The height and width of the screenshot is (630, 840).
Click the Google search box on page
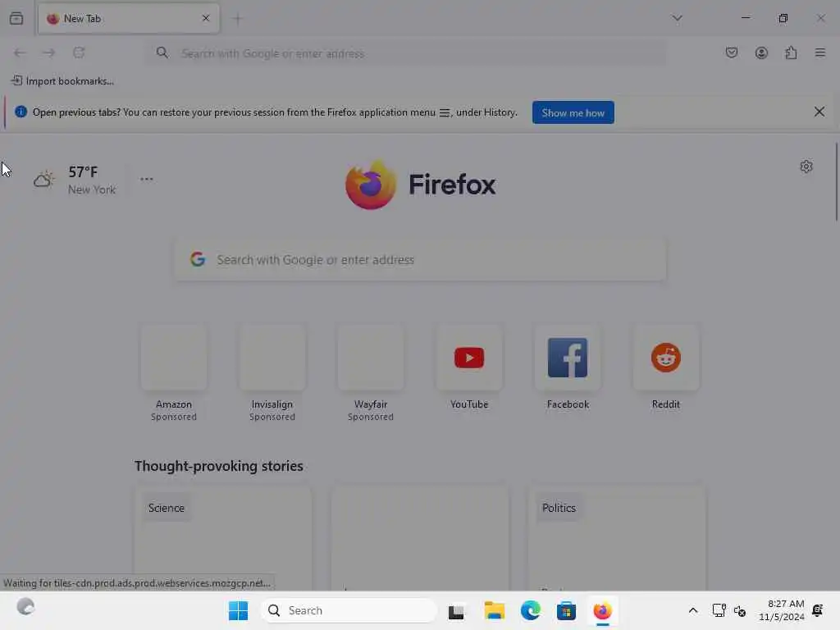(x=420, y=260)
